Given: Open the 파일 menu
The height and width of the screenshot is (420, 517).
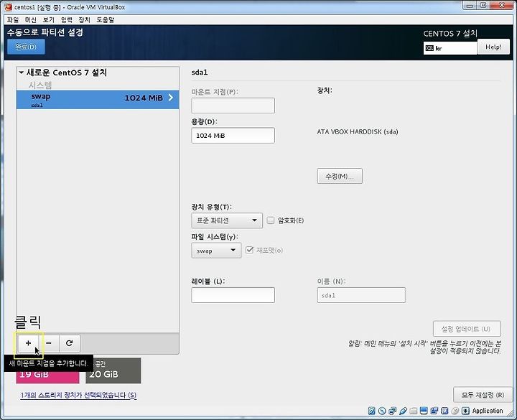Looking at the screenshot, I should [13, 20].
